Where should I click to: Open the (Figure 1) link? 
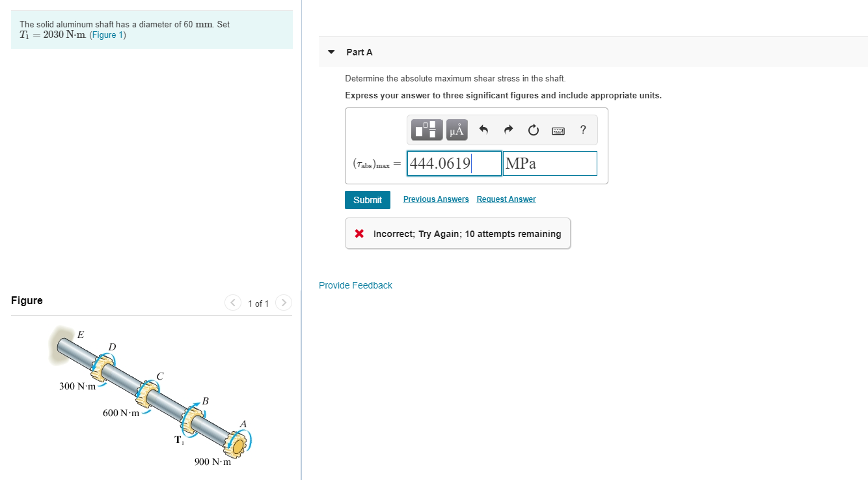(108, 35)
